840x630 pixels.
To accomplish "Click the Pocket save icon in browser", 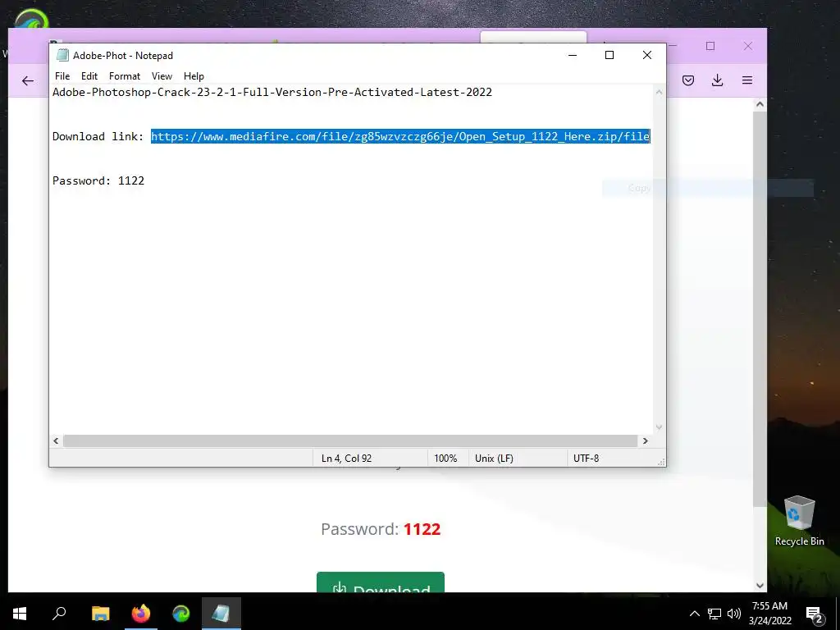I will [688, 81].
